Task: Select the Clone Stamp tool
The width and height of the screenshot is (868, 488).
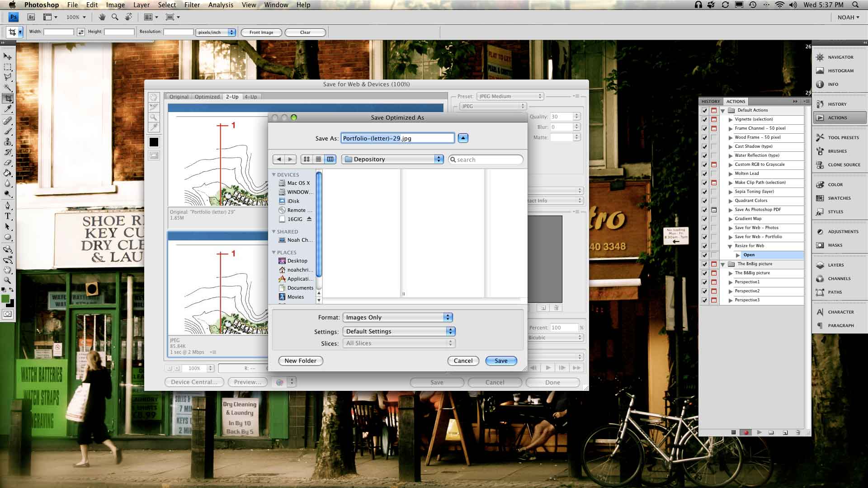Action: coord(8,142)
